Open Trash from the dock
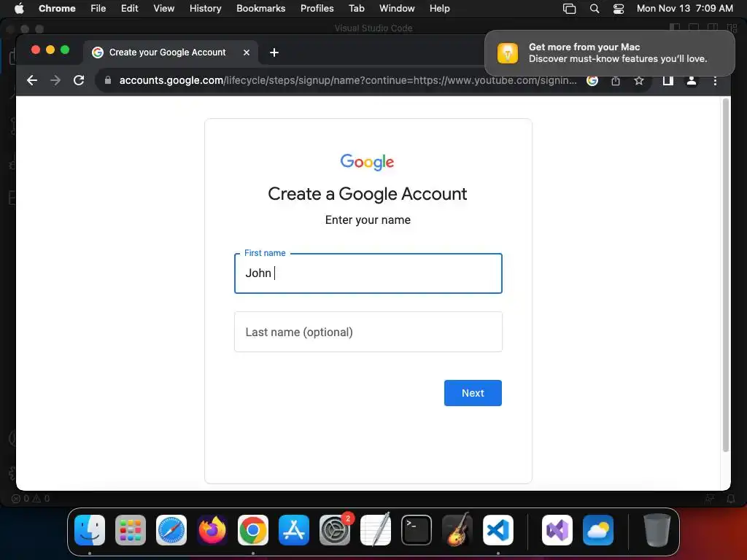The width and height of the screenshot is (747, 560). [657, 530]
